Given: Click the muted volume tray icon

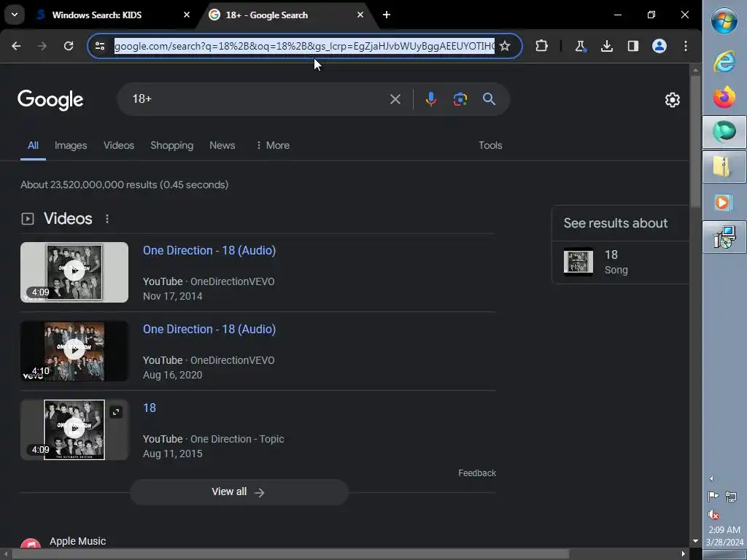Looking at the screenshot, I should tap(713, 514).
